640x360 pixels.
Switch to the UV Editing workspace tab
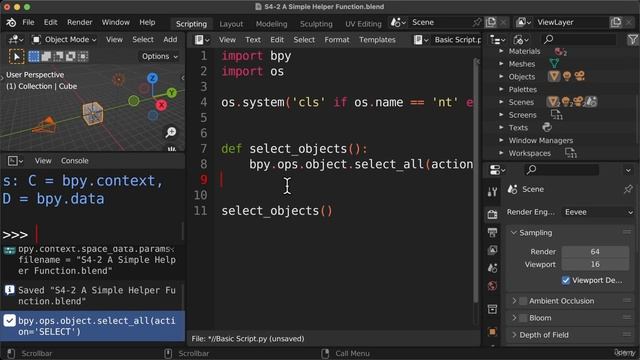[x=363, y=24]
